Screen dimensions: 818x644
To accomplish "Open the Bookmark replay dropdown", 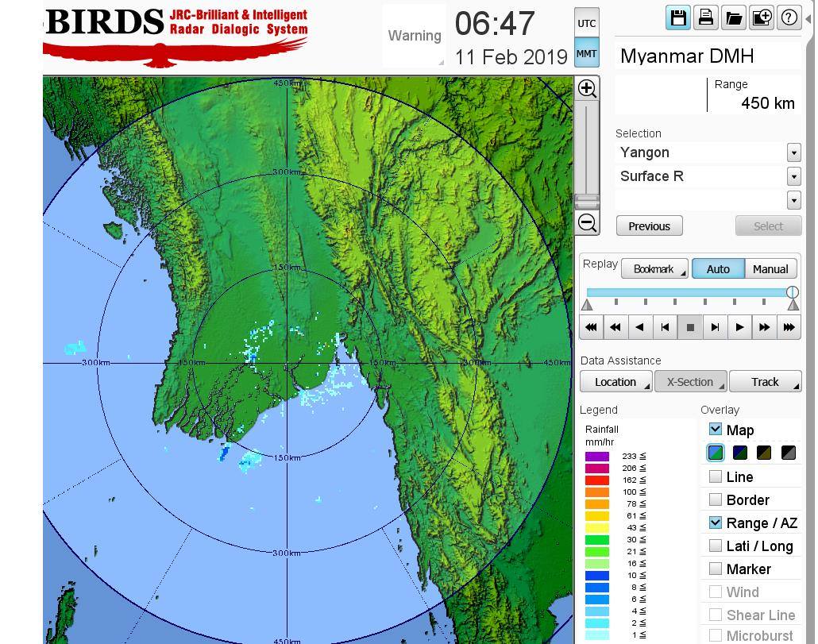I will point(654,269).
